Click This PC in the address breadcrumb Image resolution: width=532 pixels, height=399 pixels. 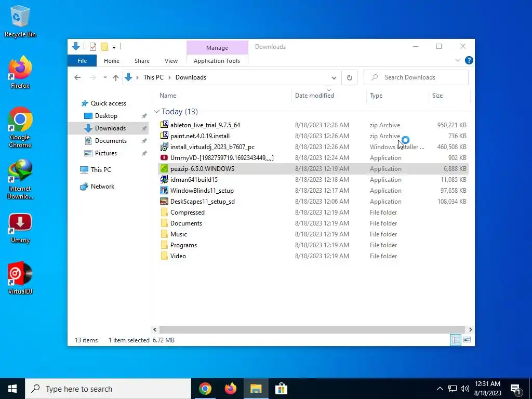[153, 77]
